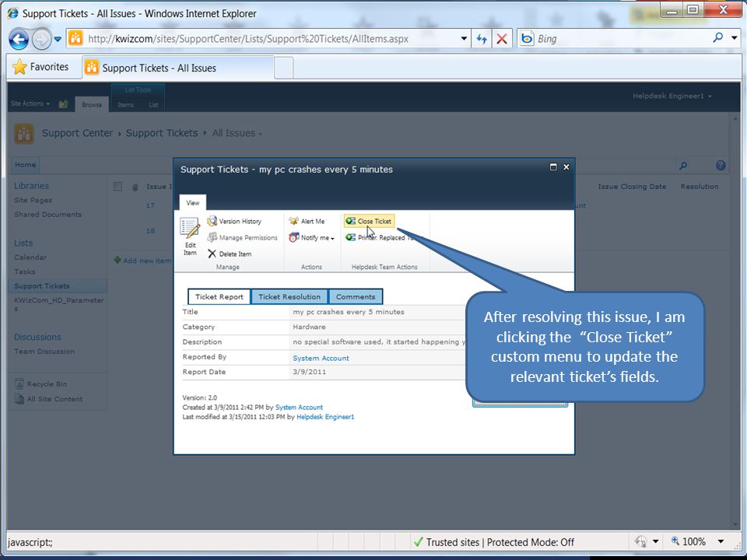Image resolution: width=747 pixels, height=560 pixels.
Task: Click Manage Permissions in the ribbon
Action: click(243, 238)
